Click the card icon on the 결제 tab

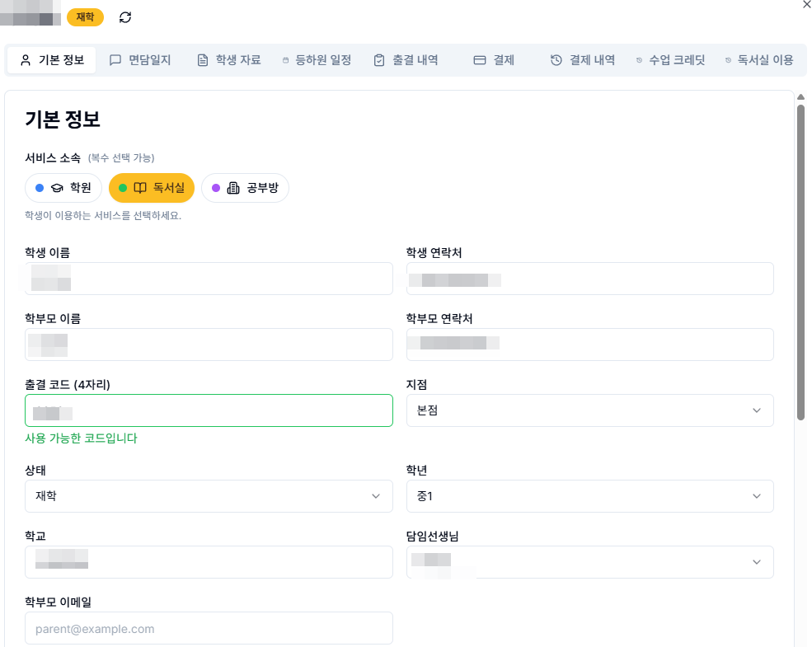pos(479,59)
